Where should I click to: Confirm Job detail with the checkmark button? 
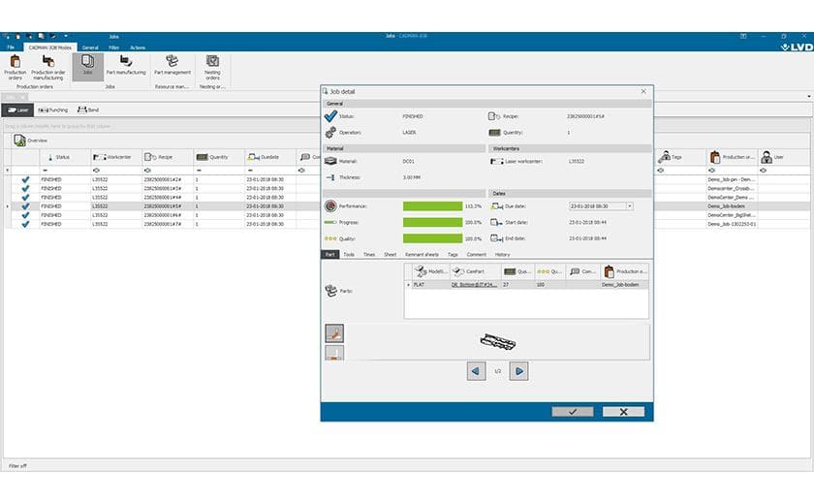point(572,412)
